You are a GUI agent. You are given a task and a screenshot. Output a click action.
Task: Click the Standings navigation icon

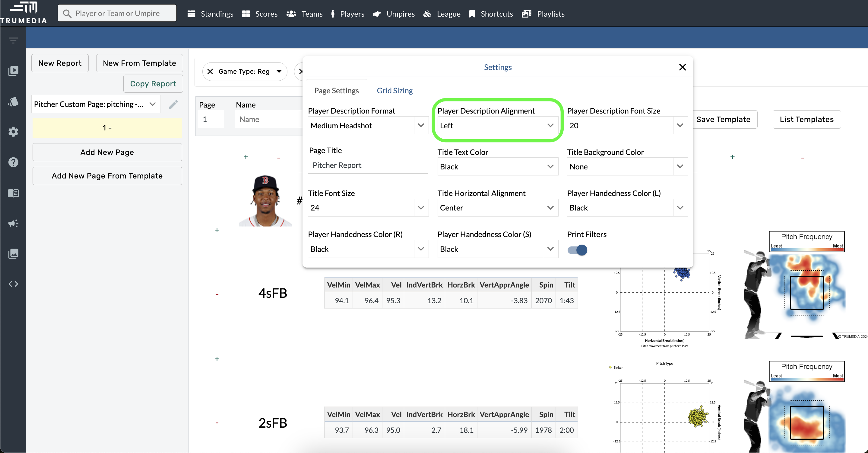[192, 13]
